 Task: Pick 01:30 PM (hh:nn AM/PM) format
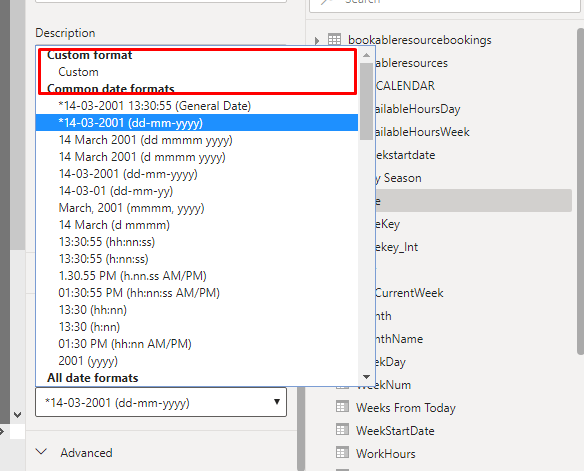[125, 344]
